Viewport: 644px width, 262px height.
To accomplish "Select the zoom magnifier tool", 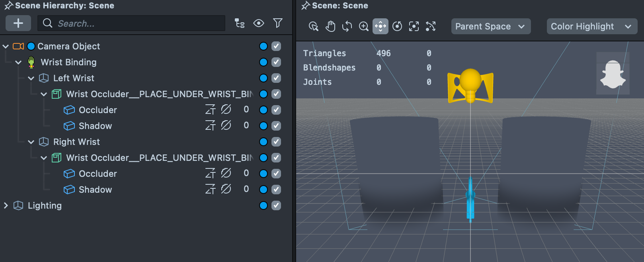I will point(364,27).
